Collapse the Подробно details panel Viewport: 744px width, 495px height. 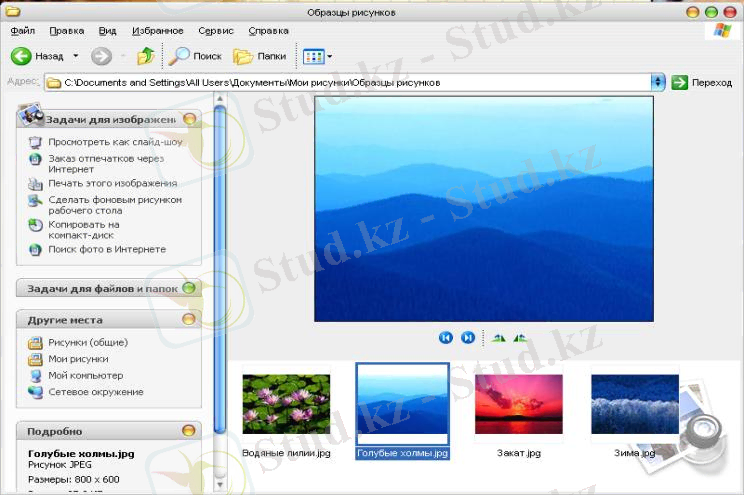coord(189,430)
